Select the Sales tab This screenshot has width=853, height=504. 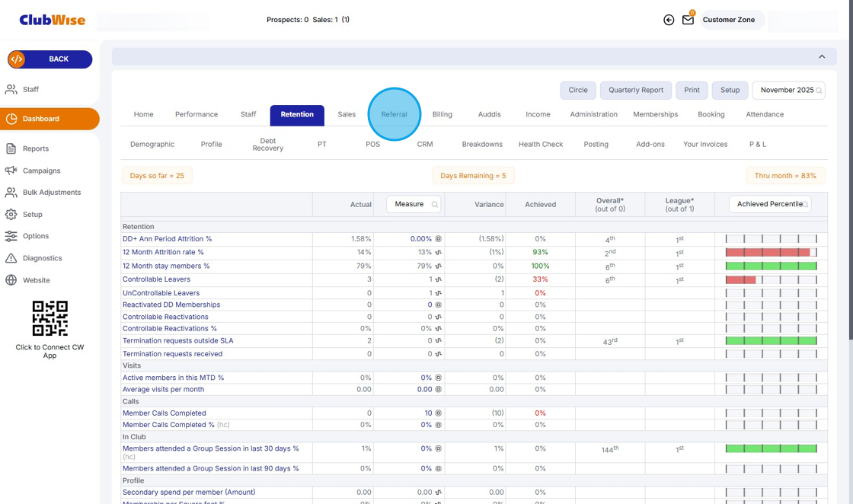click(x=347, y=114)
